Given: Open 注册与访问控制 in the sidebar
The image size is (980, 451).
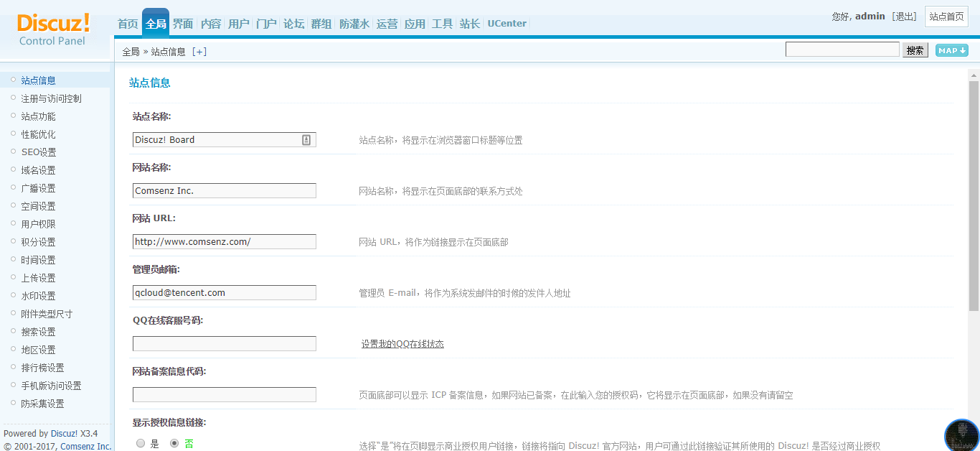Looking at the screenshot, I should (x=51, y=98).
